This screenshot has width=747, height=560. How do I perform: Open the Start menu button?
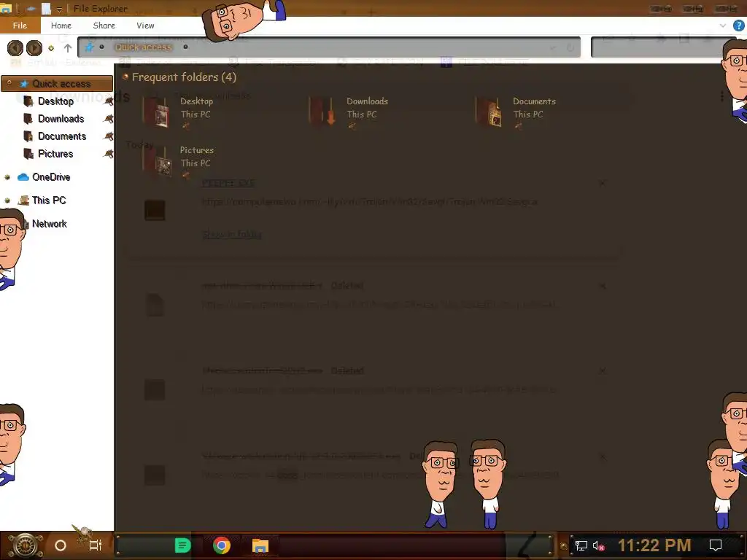[x=26, y=545]
